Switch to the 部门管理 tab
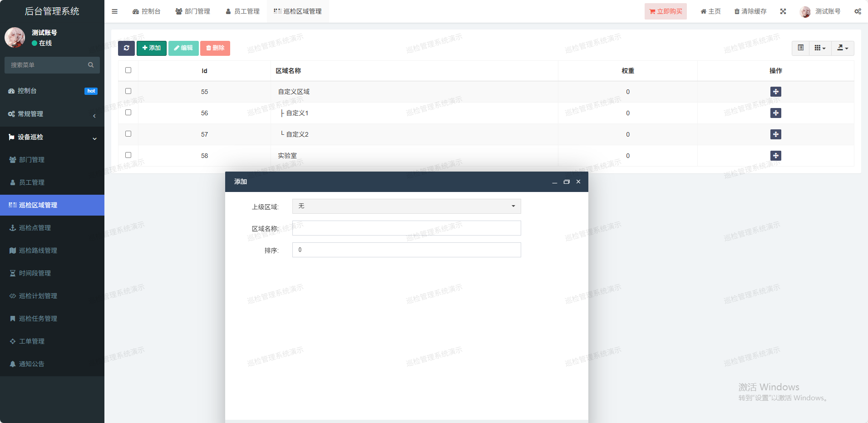 [x=193, y=11]
